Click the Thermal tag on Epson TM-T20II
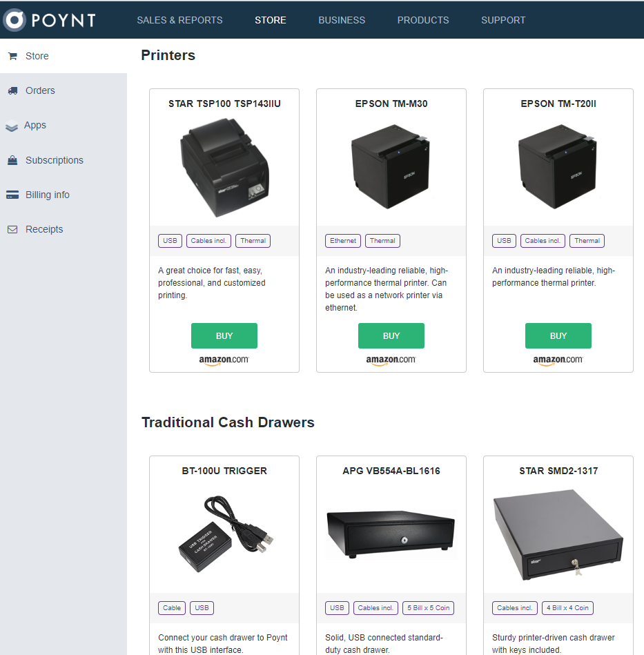This screenshot has width=644, height=655. pyautogui.click(x=587, y=241)
